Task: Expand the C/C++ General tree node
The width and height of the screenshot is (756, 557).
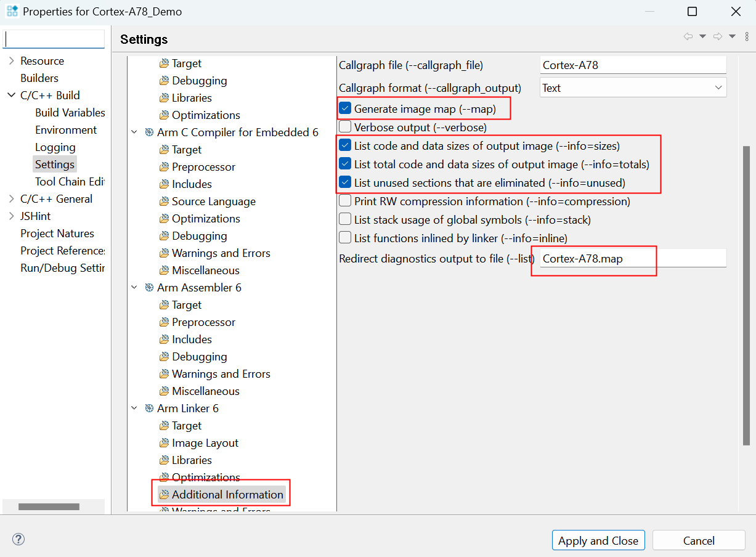Action: point(11,199)
